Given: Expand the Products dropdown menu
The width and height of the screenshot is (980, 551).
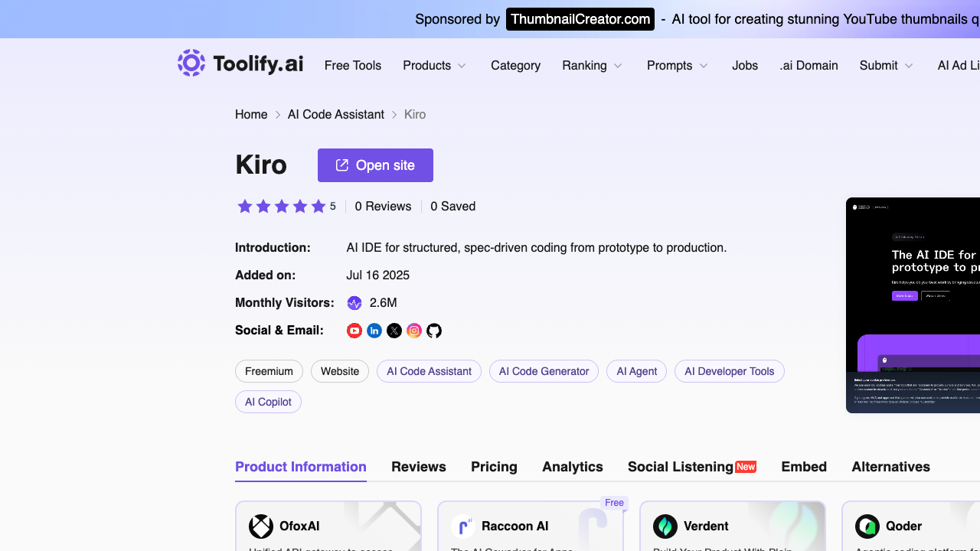Looking at the screenshot, I should (x=435, y=66).
